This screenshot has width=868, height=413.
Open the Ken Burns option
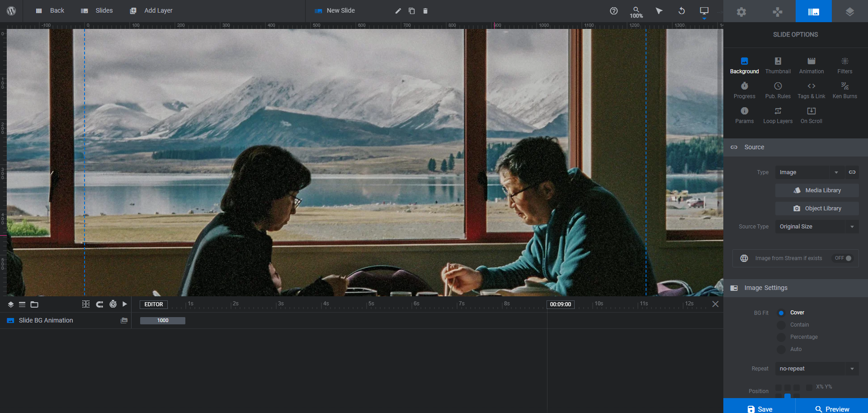pyautogui.click(x=845, y=90)
